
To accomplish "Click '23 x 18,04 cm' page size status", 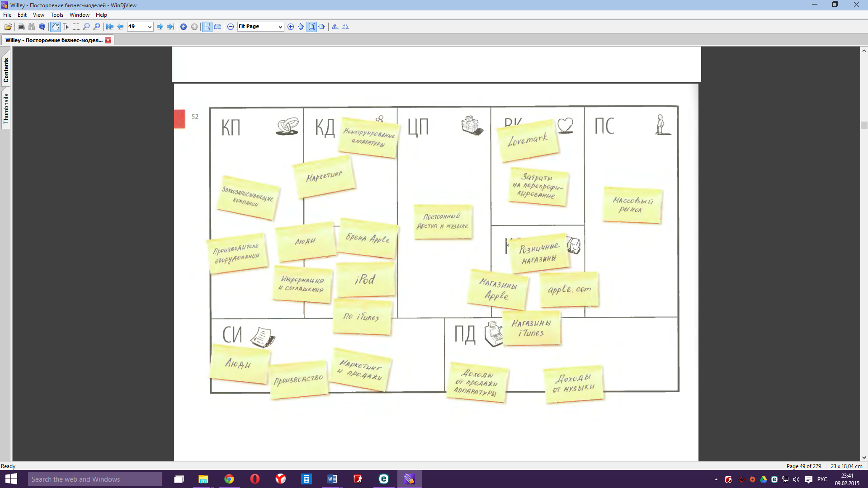I will click(846, 466).
